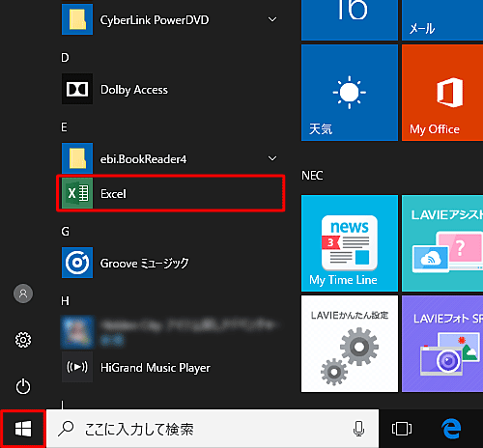The height and width of the screenshot is (448, 483).
Task: Open the LAVIEアシスト tile
Action: click(442, 243)
